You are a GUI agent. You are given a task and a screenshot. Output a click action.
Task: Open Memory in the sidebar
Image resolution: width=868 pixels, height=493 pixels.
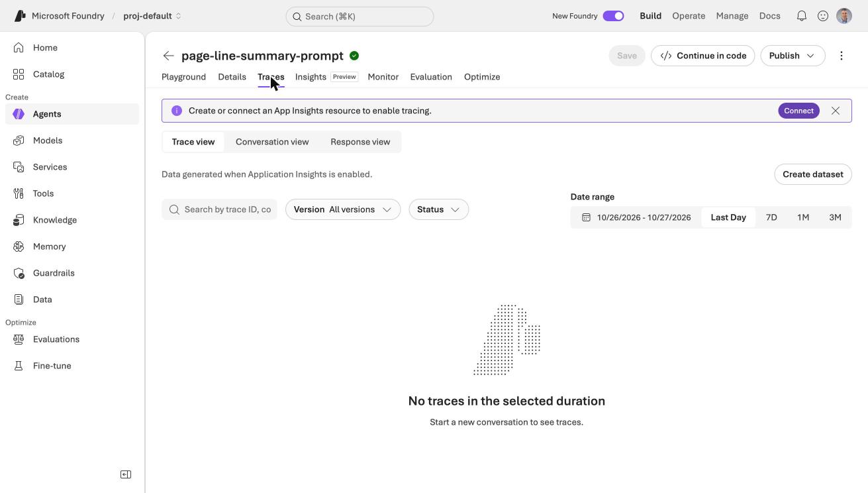click(x=72, y=246)
